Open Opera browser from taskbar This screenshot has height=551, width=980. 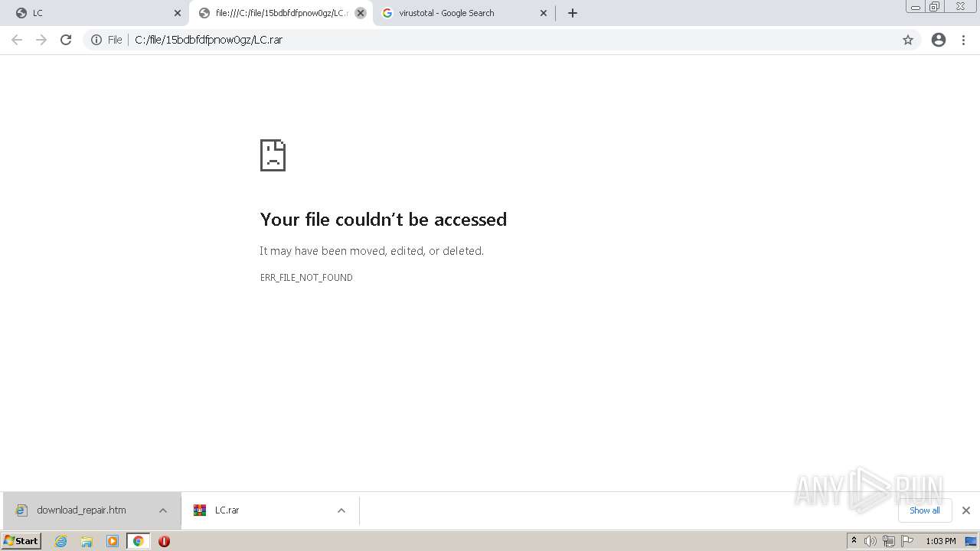point(164,541)
